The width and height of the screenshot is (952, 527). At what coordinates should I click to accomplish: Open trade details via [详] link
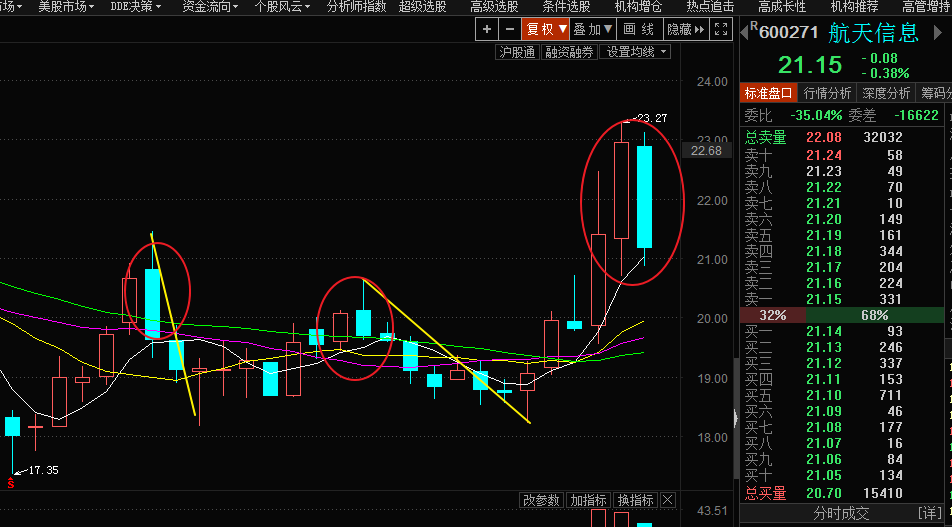(x=931, y=514)
